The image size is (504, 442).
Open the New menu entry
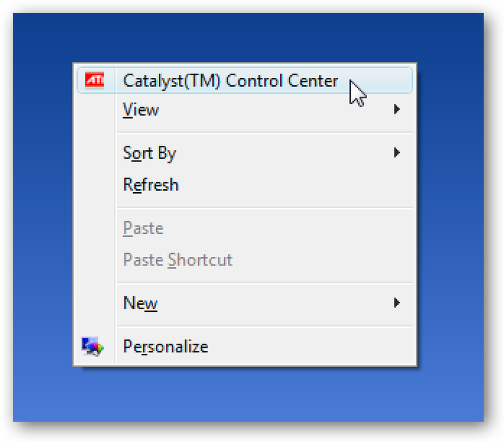244,303
